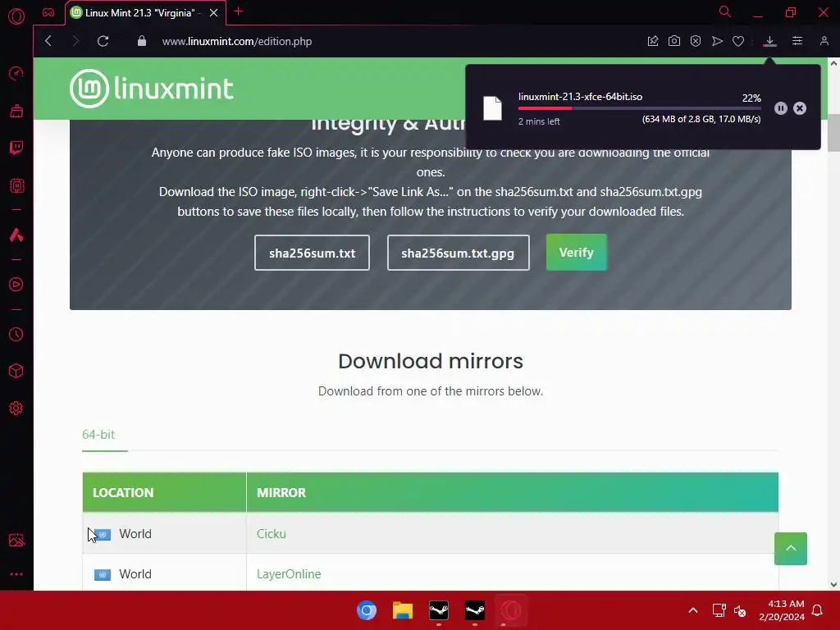Open the profile account icon
840x630 pixels.
pos(824,41)
